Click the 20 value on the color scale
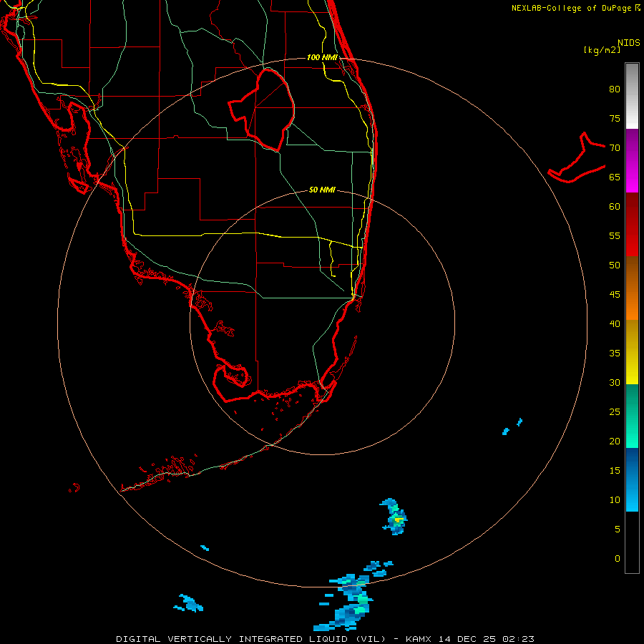Screen dimensions: 644x644 point(615,441)
